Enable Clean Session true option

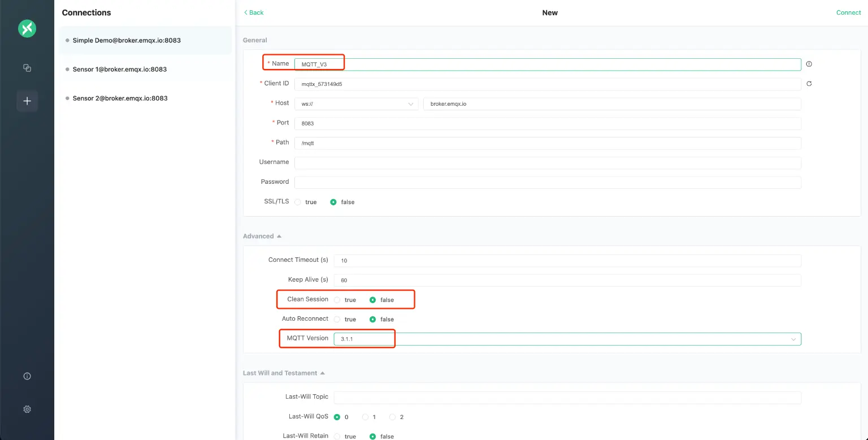(337, 300)
